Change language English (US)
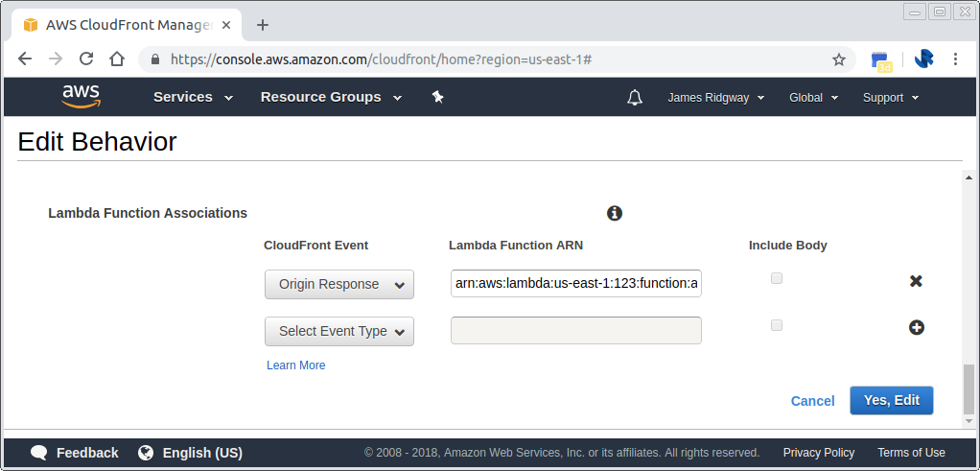The image size is (980, 471). 202,452
